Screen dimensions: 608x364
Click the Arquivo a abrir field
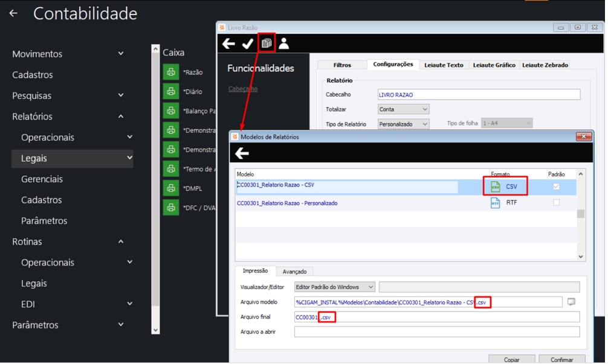[437, 332]
